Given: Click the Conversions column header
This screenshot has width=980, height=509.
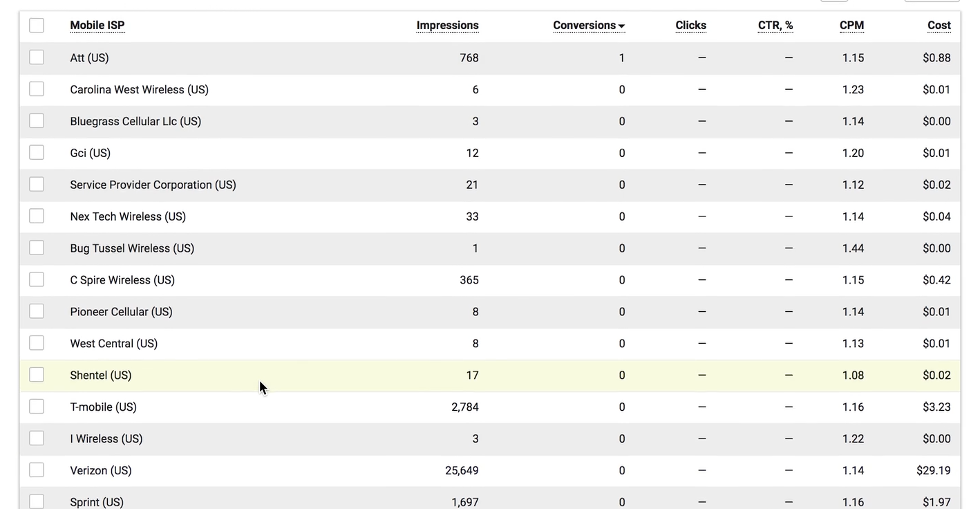Looking at the screenshot, I should (x=584, y=26).
